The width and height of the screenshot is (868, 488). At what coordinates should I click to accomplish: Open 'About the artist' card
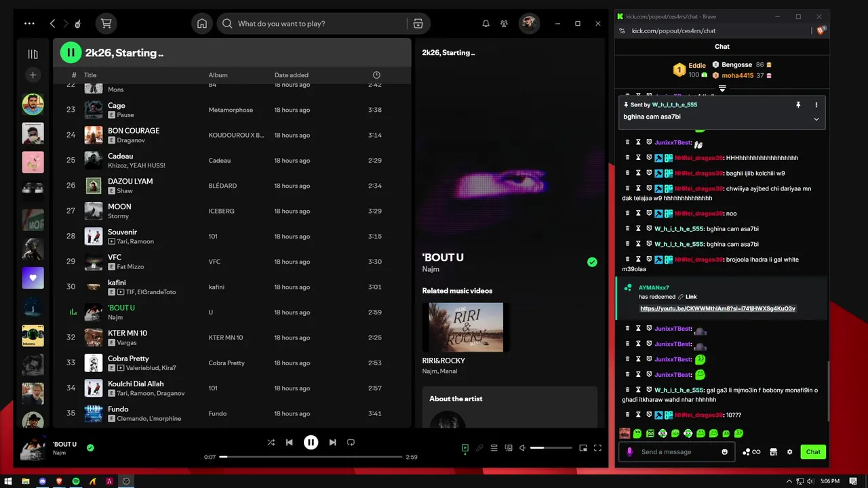509,407
